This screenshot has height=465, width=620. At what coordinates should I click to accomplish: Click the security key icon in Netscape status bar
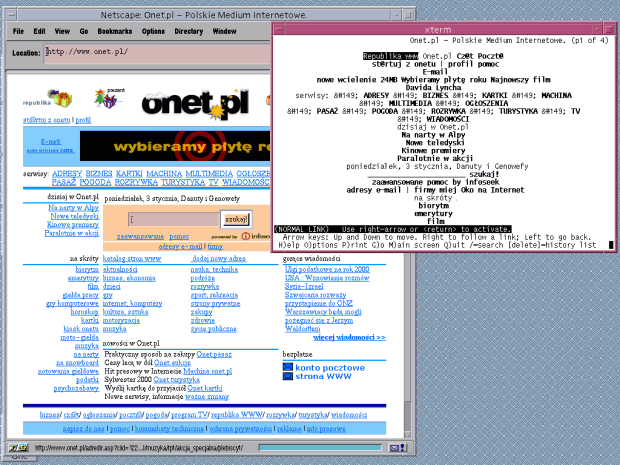point(18,448)
